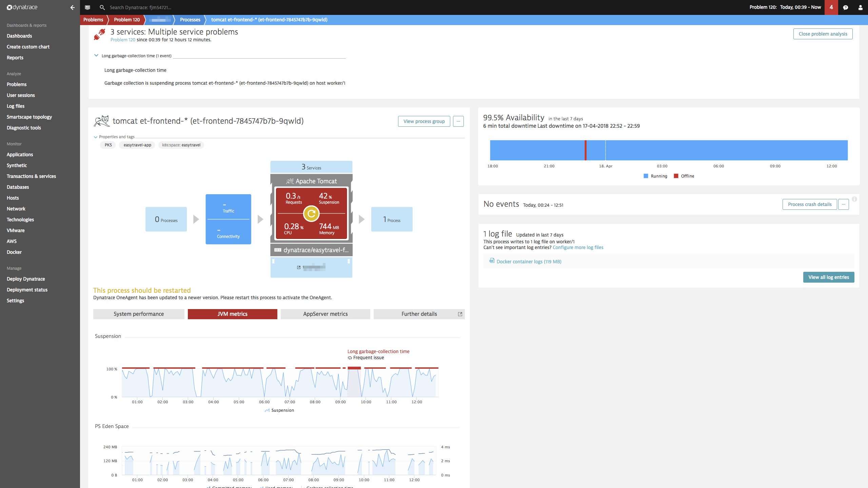Click the dynatrace/easytravel-f... container tile

pos(311,250)
